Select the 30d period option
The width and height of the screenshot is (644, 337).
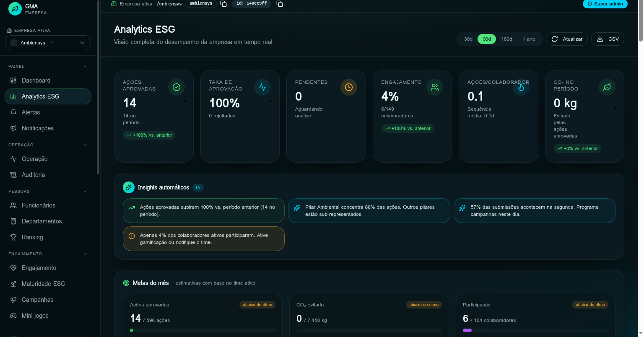pos(468,39)
